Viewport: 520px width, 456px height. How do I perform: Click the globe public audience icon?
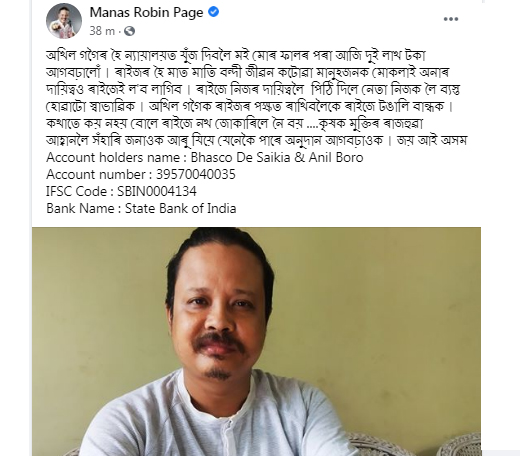[129, 31]
